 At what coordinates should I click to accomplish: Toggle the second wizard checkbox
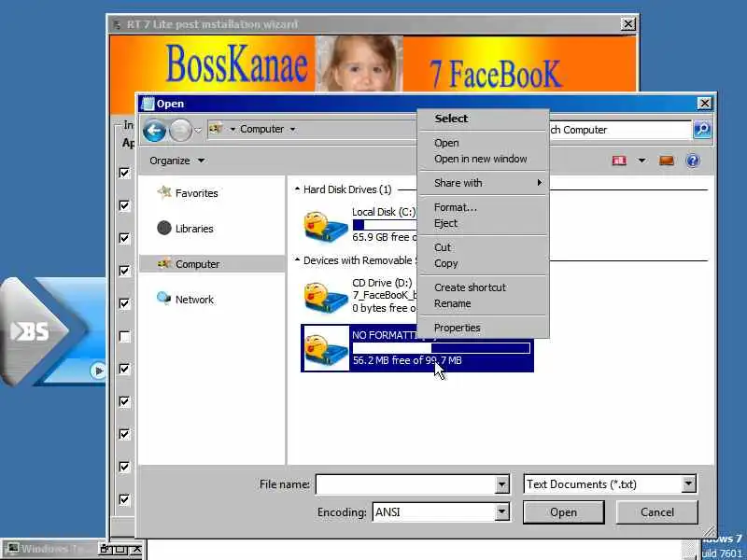124,205
